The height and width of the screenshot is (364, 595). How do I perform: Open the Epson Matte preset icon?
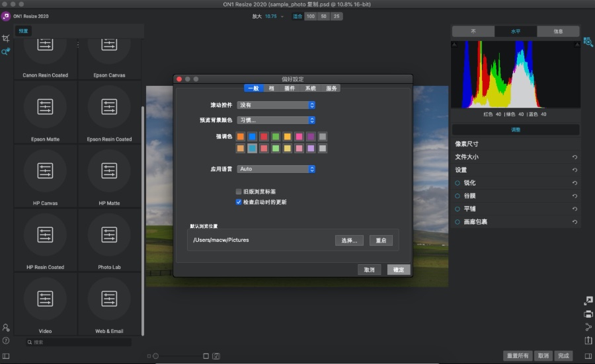[x=45, y=106]
